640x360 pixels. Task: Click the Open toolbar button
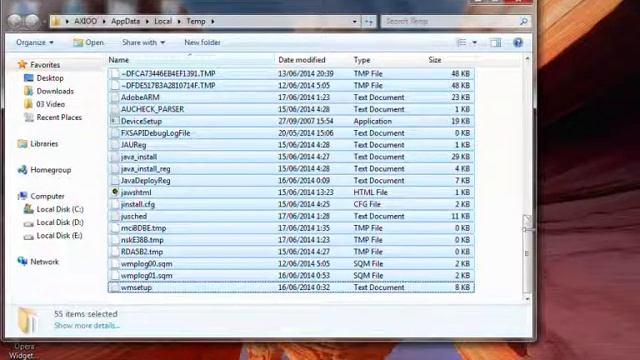(x=89, y=42)
